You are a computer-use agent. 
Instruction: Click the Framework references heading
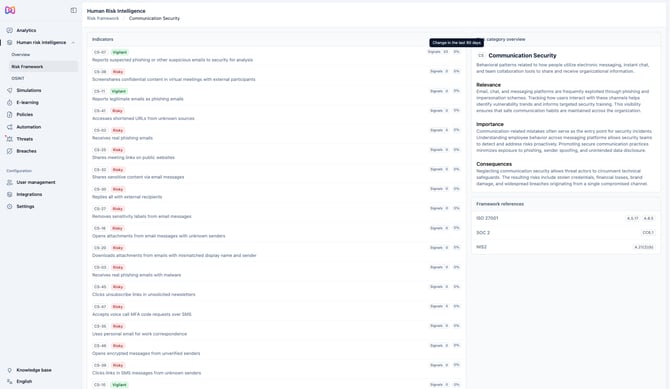[x=500, y=204]
